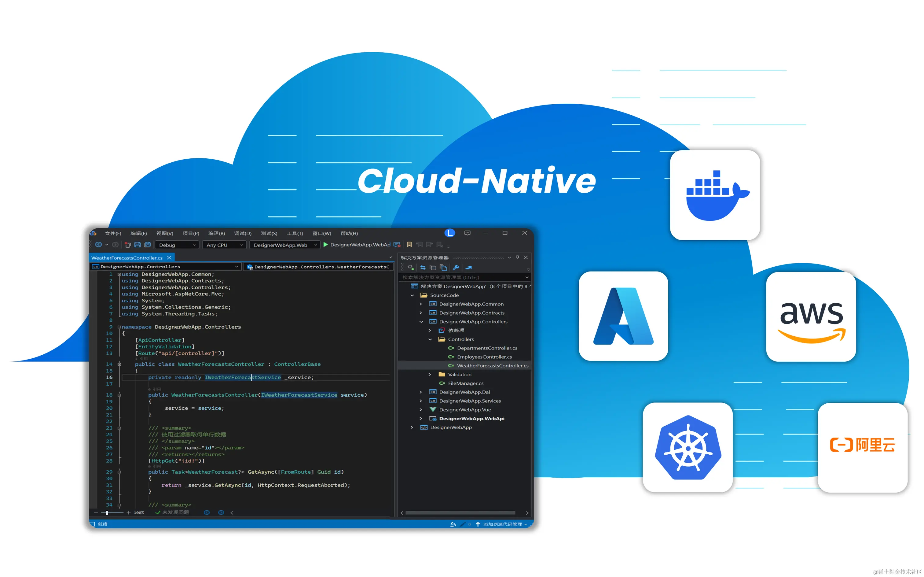Expand the DesignerWebApp.Services project node
Viewport: 924px width, 577px height.
(x=421, y=401)
